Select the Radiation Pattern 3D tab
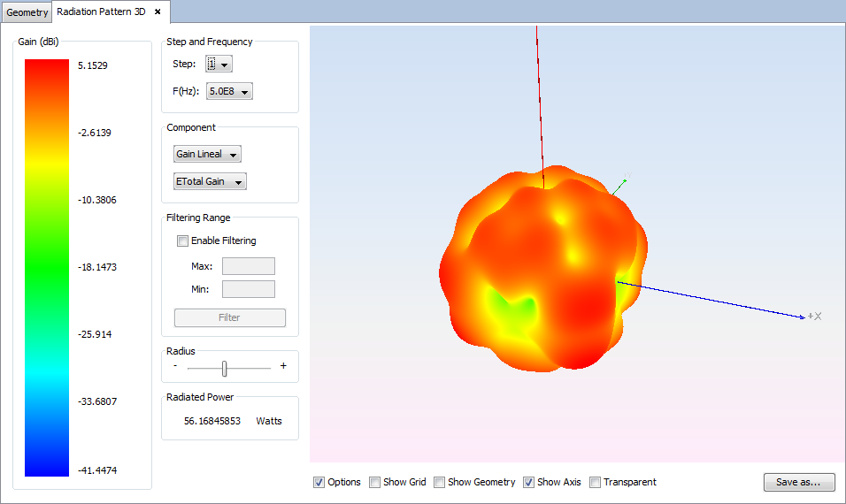 coord(101,12)
